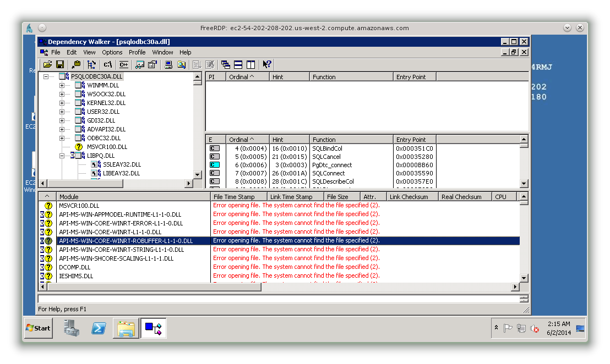The height and width of the screenshot is (364, 610).
Task: Click the Tile Vertically toolbar icon
Action: coord(250,64)
